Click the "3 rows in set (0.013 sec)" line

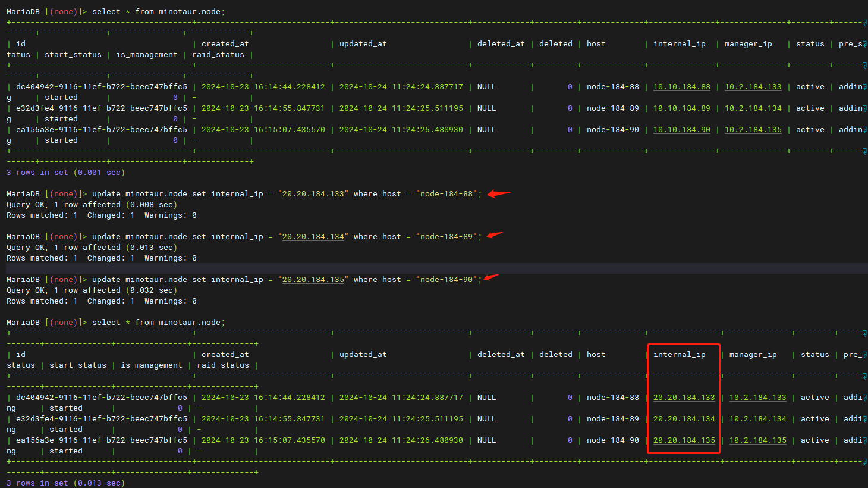pyautogui.click(x=65, y=483)
